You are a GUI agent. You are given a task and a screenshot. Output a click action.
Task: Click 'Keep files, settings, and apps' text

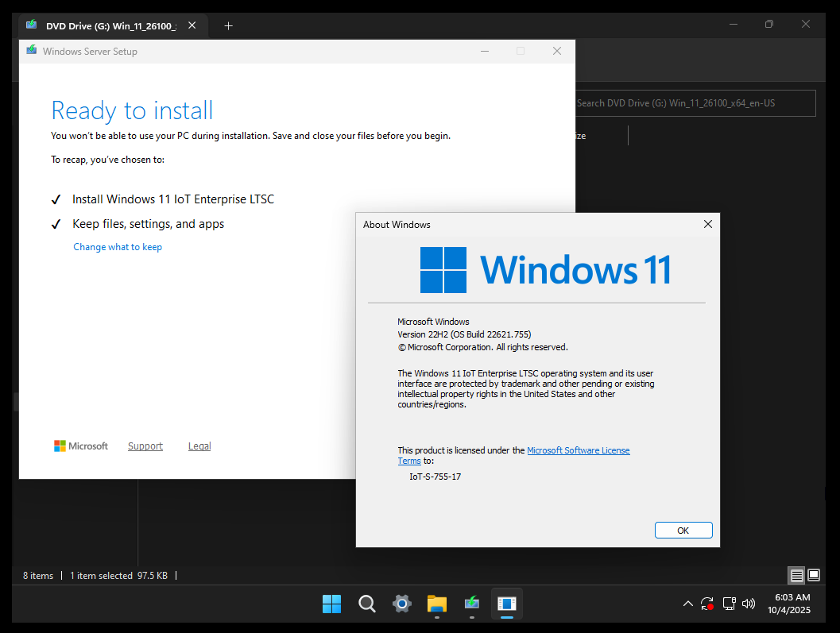[x=149, y=224]
